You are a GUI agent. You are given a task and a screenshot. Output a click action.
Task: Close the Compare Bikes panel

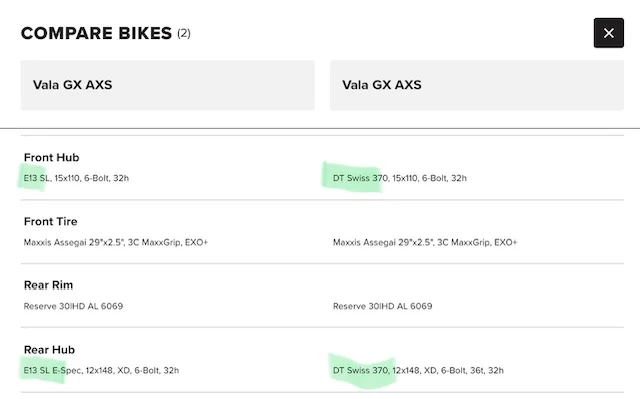click(x=609, y=33)
